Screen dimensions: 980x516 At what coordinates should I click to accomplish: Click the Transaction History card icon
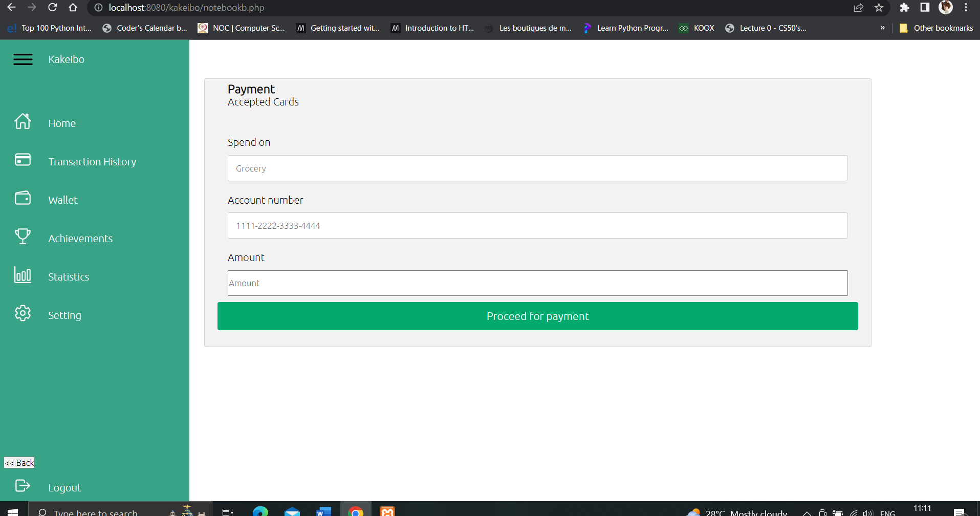click(23, 160)
